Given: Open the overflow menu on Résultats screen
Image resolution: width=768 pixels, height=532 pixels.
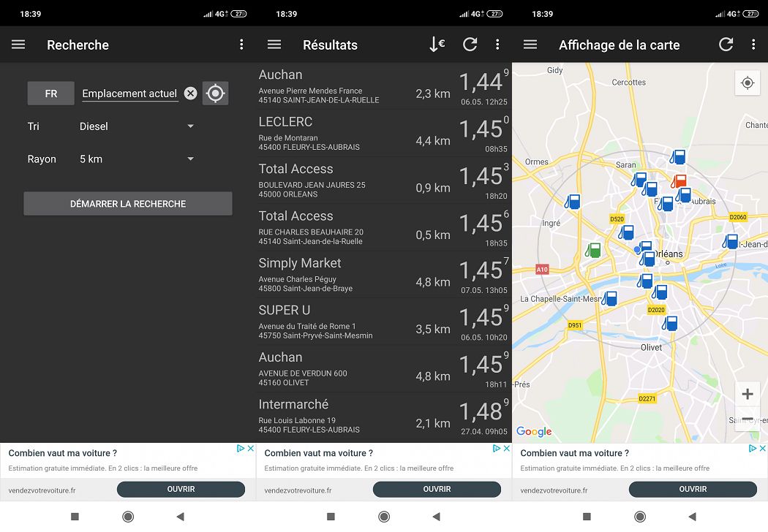Looking at the screenshot, I should (x=497, y=45).
